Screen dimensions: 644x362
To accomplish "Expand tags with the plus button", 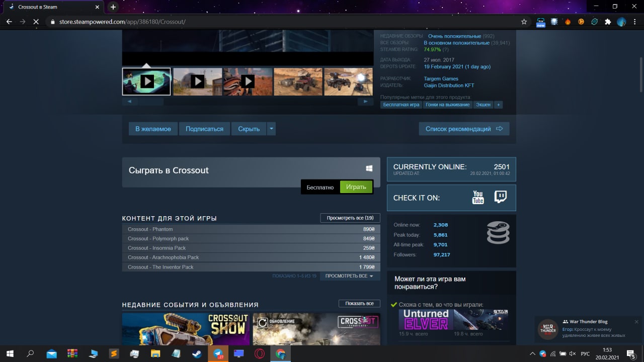I will [498, 105].
